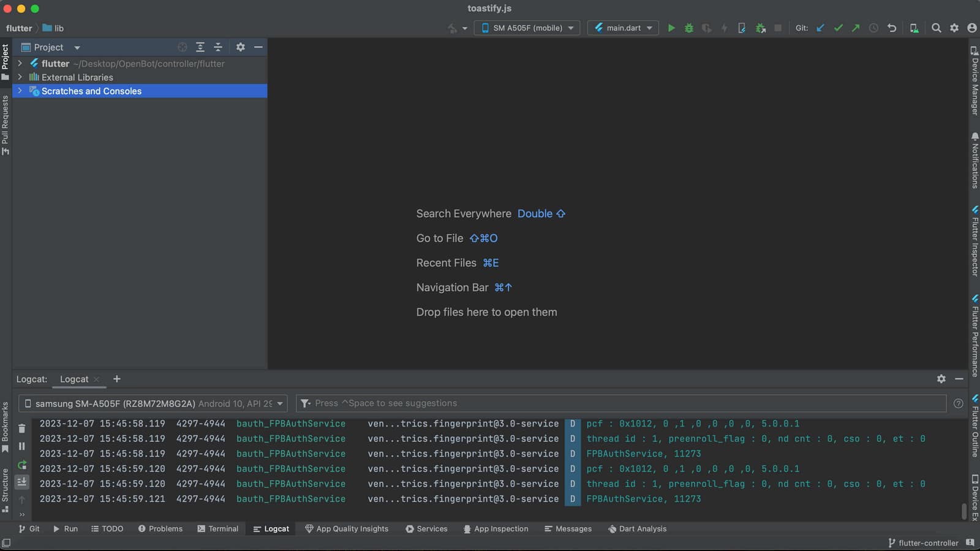Open Logcat panel settings gear

pos(941,379)
